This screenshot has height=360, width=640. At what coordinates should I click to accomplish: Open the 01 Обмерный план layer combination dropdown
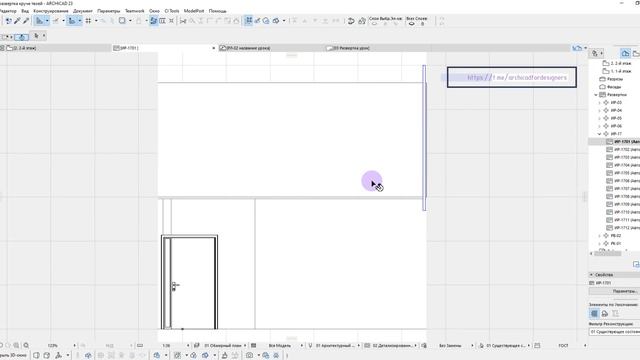[245, 345]
